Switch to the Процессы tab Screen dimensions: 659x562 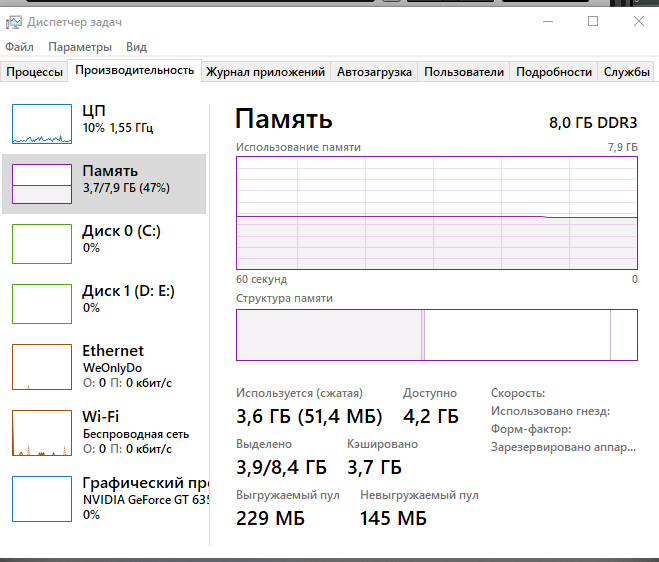(x=34, y=72)
